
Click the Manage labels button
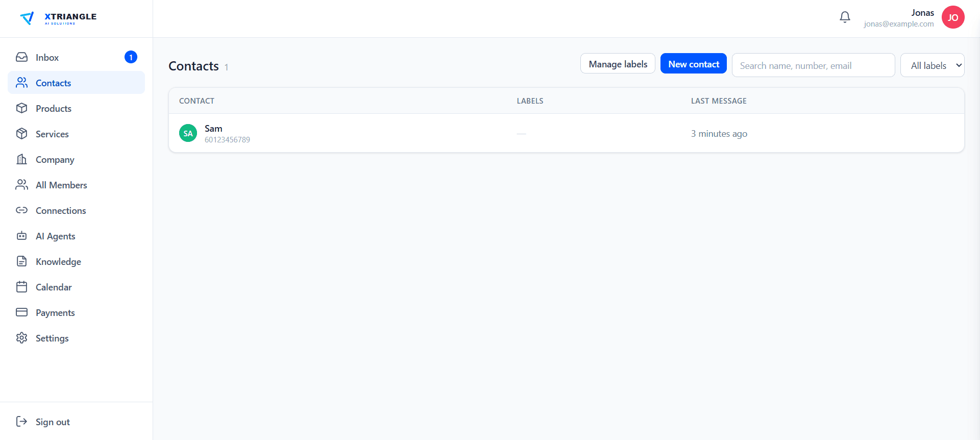coord(618,64)
